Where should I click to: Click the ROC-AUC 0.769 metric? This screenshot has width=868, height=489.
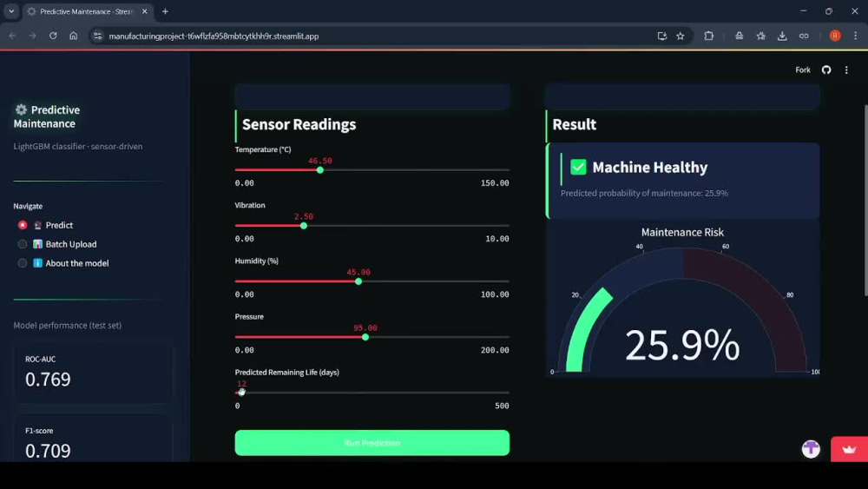click(93, 373)
